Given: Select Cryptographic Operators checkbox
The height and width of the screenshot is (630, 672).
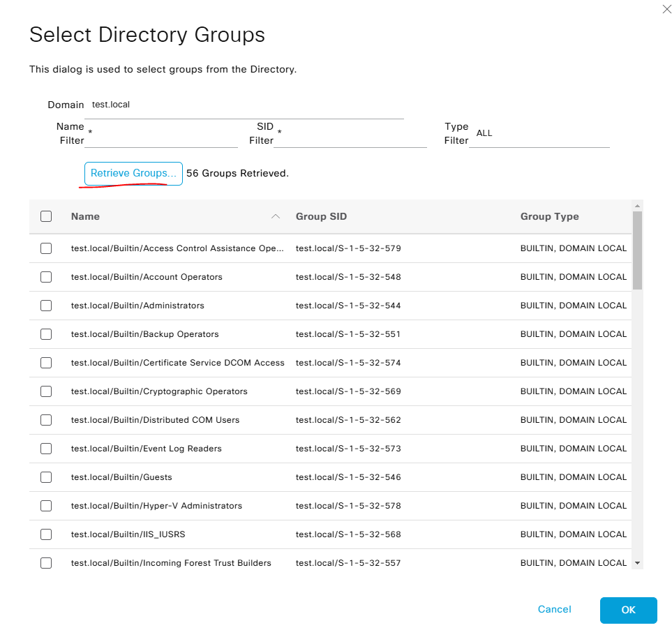Looking at the screenshot, I should click(46, 391).
